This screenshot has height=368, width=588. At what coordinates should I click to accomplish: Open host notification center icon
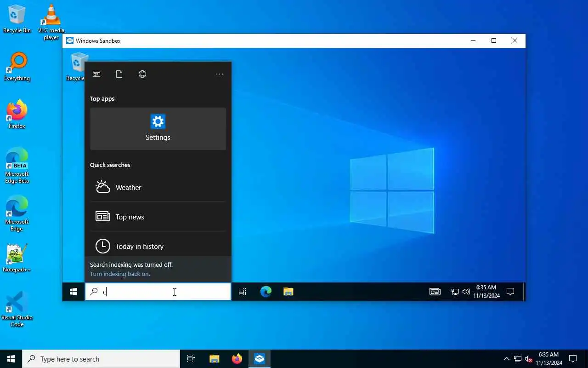coord(573,359)
